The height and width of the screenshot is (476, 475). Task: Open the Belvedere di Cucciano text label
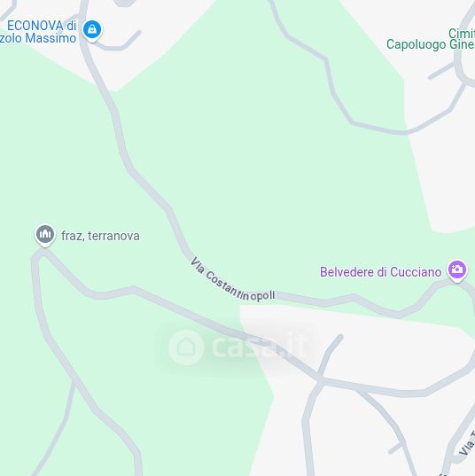coord(380,272)
